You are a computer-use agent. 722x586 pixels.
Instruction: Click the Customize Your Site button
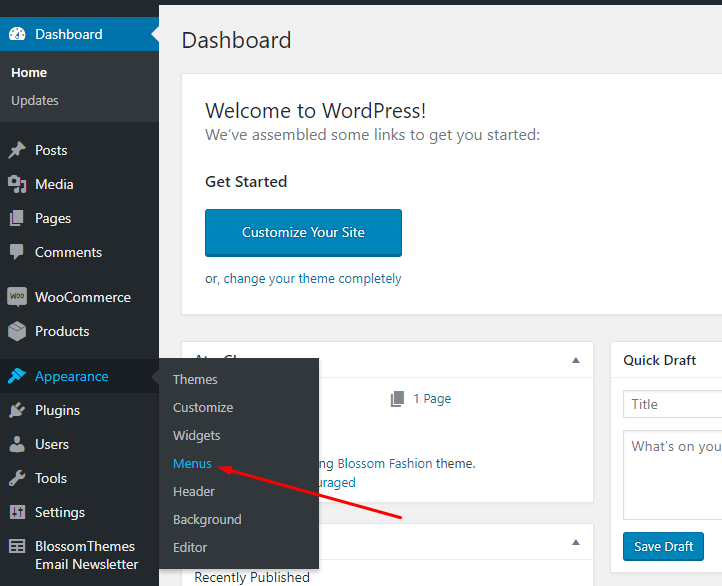(x=303, y=232)
